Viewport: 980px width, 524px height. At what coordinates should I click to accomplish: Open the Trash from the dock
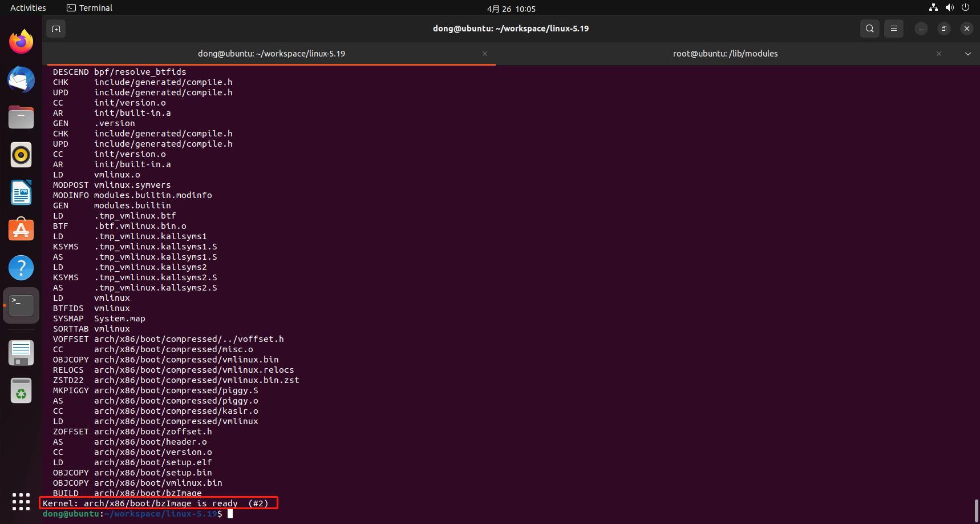coord(21,390)
